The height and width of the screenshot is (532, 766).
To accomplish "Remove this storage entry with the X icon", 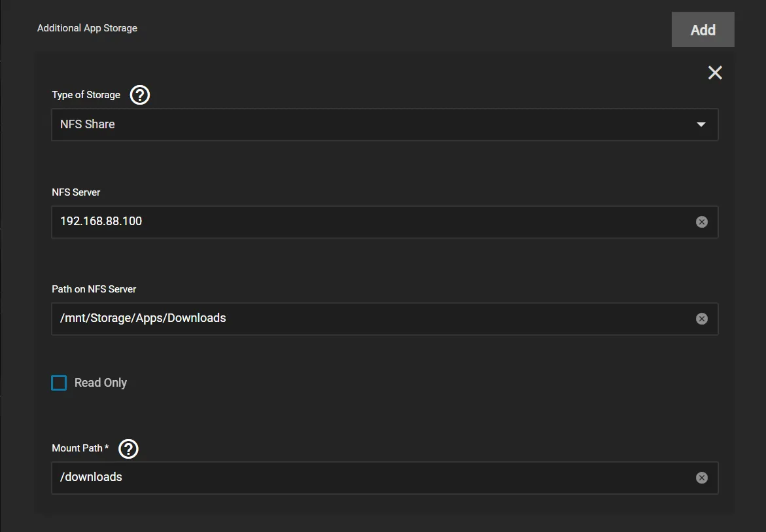I will click(715, 73).
